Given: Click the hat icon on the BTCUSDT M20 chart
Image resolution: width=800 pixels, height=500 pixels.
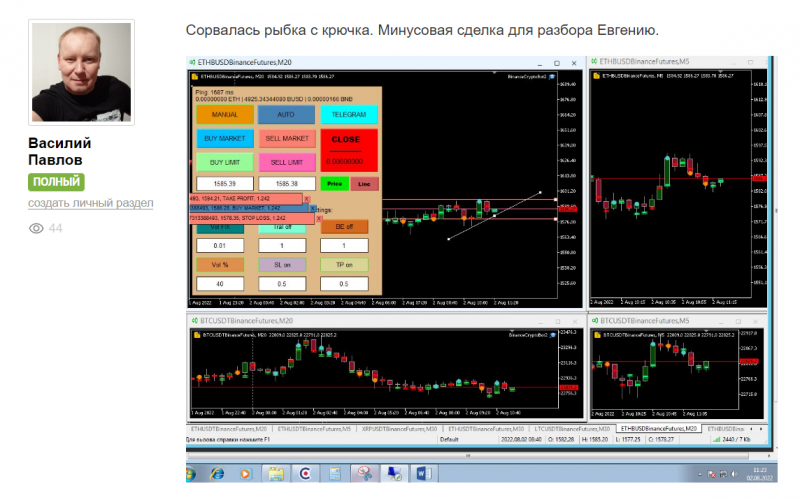Looking at the screenshot, I should [553, 335].
